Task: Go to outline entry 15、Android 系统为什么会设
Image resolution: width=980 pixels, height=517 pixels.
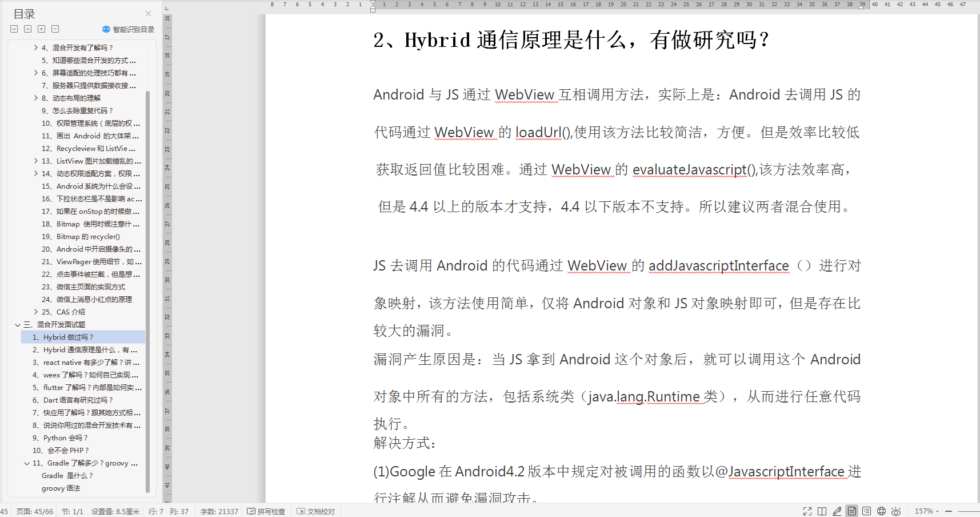Action: pyautogui.click(x=91, y=186)
